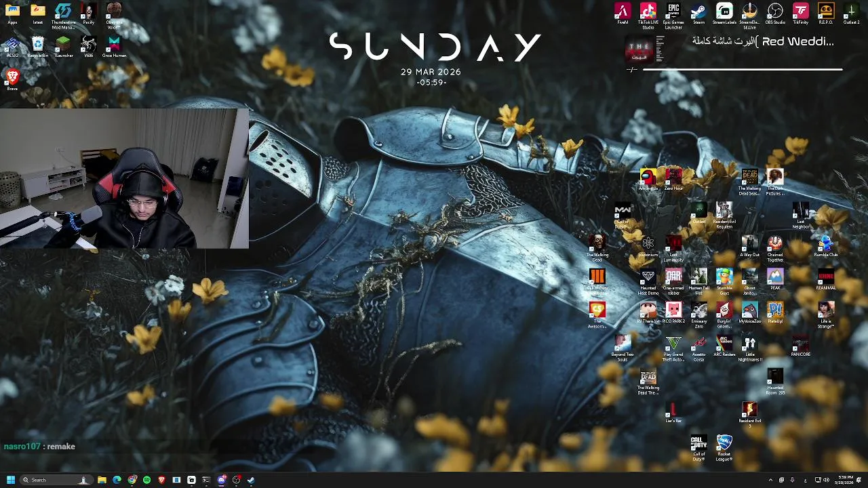The height and width of the screenshot is (488, 868).
Task: Select the Beyond Two Souls shortcut
Action: pyautogui.click(x=623, y=348)
